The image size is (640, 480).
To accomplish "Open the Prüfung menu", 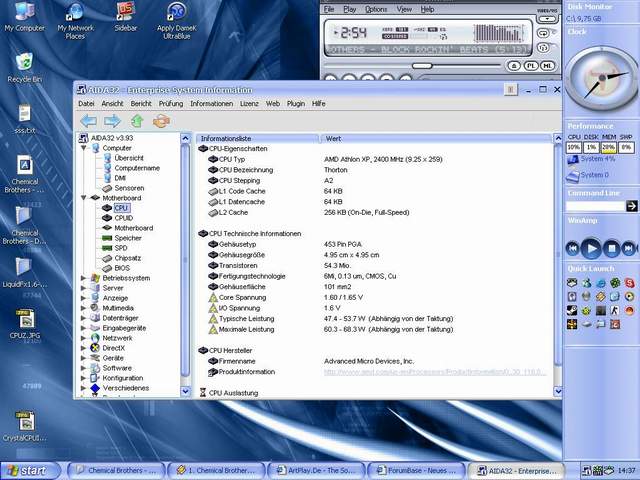I will [x=171, y=104].
